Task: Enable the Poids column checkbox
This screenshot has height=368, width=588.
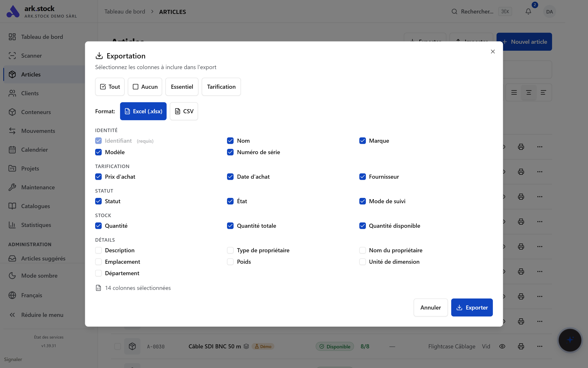Action: tap(230, 262)
